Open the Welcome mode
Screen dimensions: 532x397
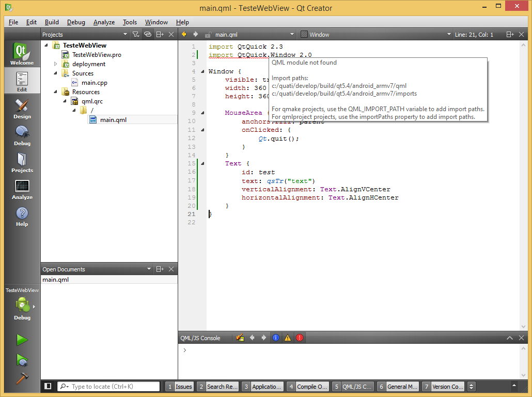(x=22, y=54)
